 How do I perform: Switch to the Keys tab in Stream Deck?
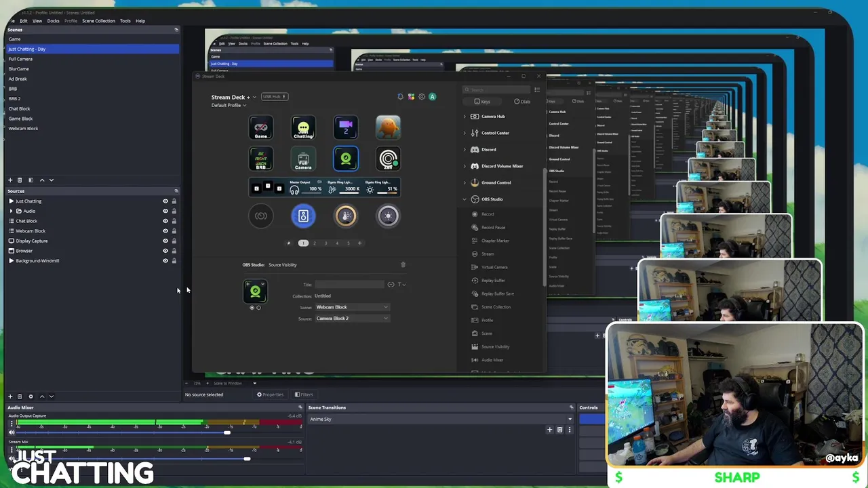point(482,102)
